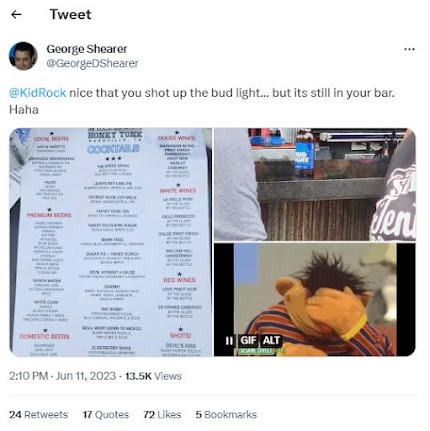The height and width of the screenshot is (431, 430).
Task: Go back using the left arrow
Action: coord(16,14)
